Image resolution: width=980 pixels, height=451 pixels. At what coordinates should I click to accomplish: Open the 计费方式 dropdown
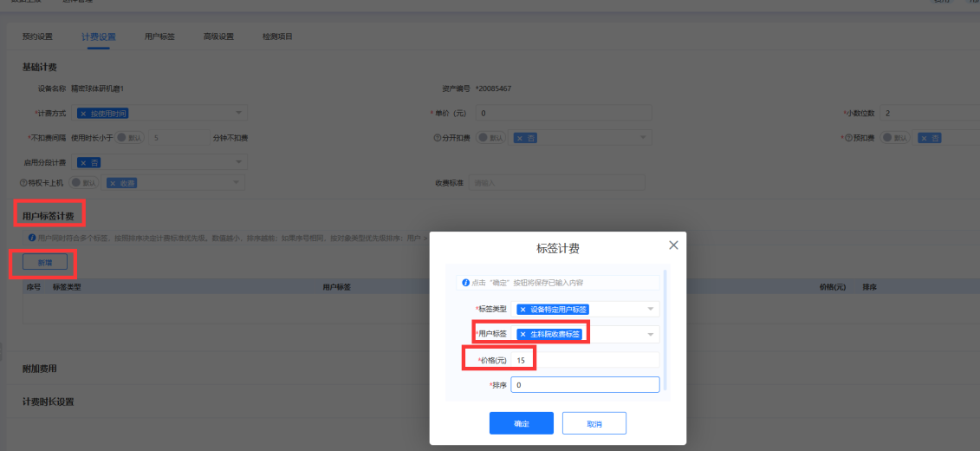[x=238, y=113]
